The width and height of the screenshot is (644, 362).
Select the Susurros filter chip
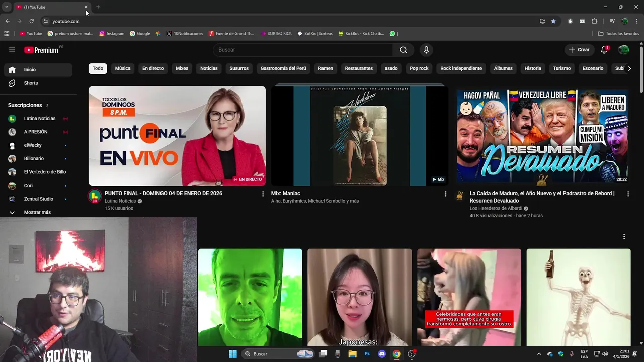click(239, 68)
